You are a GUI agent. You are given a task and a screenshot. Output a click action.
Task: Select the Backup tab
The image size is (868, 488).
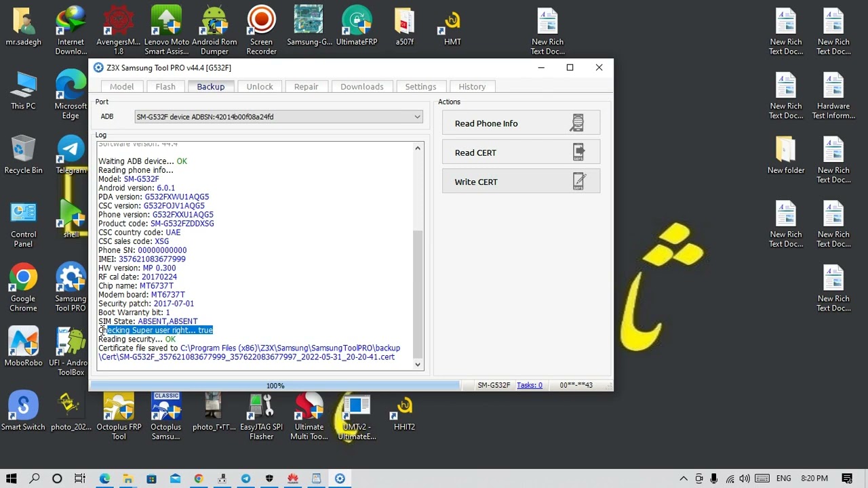(211, 87)
